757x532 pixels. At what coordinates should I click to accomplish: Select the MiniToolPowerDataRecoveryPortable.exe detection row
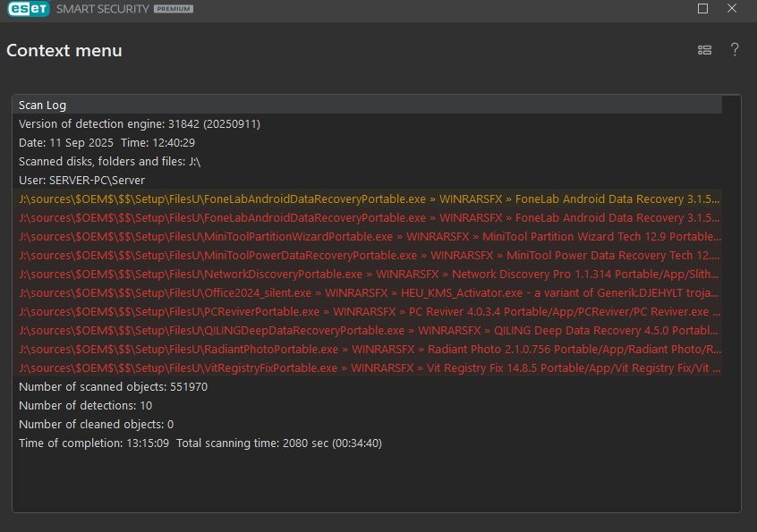(368, 256)
